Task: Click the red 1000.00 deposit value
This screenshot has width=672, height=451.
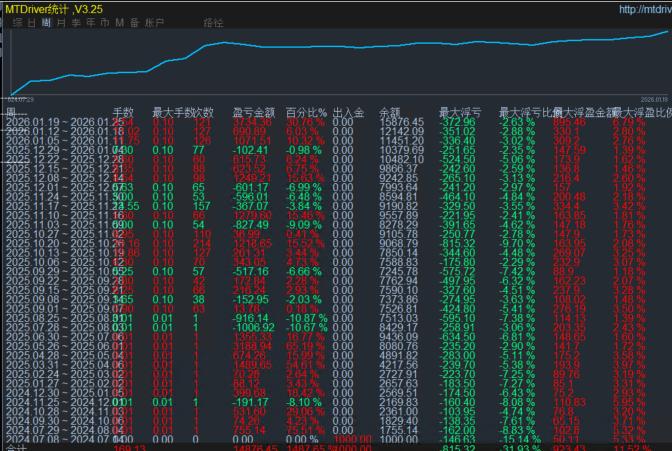Action: coord(353,439)
